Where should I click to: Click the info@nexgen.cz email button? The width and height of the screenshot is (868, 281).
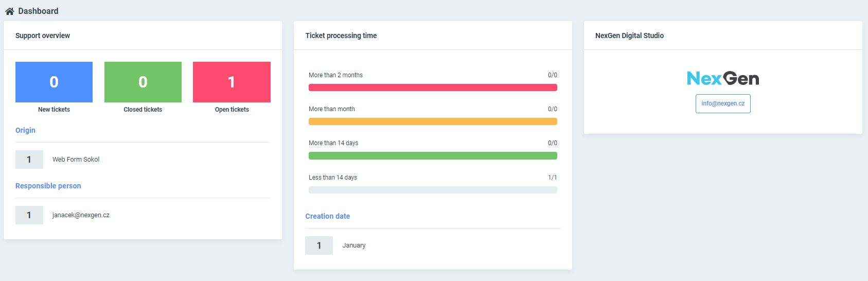coord(723,103)
